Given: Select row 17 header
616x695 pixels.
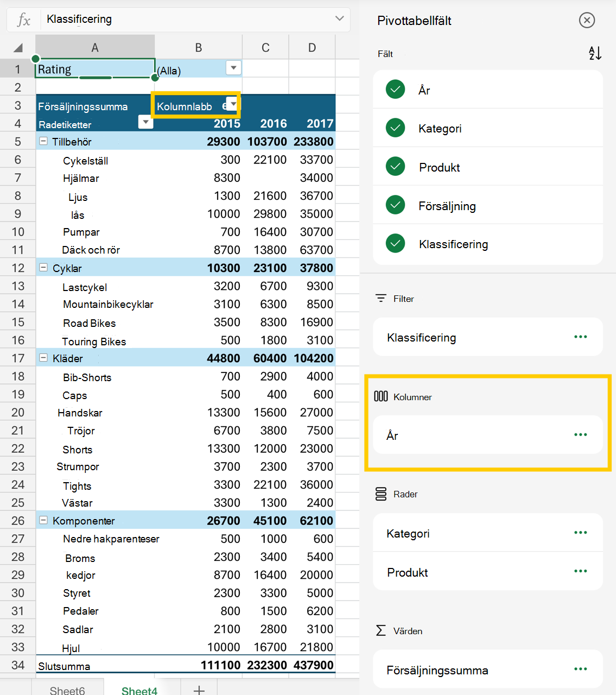Looking at the screenshot, I should (18, 358).
